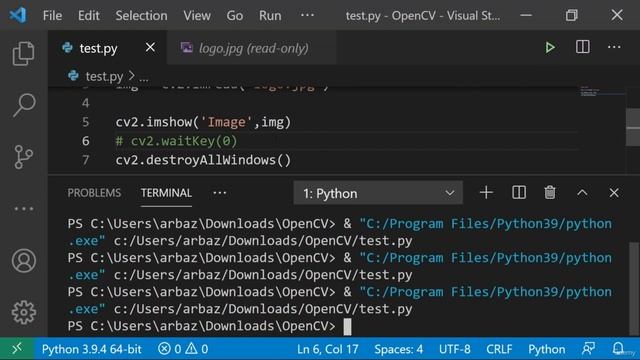
Task: Open the Edit menu
Action: tap(89, 16)
